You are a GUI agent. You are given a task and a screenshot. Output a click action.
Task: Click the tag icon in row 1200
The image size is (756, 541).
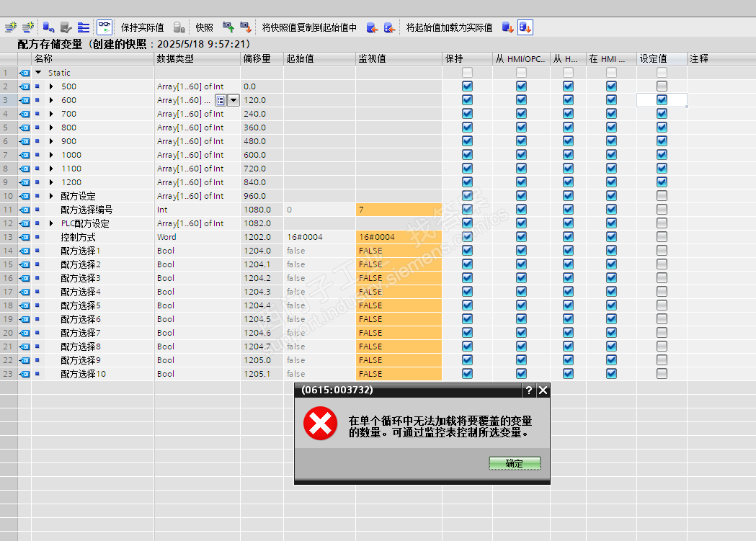[24, 182]
